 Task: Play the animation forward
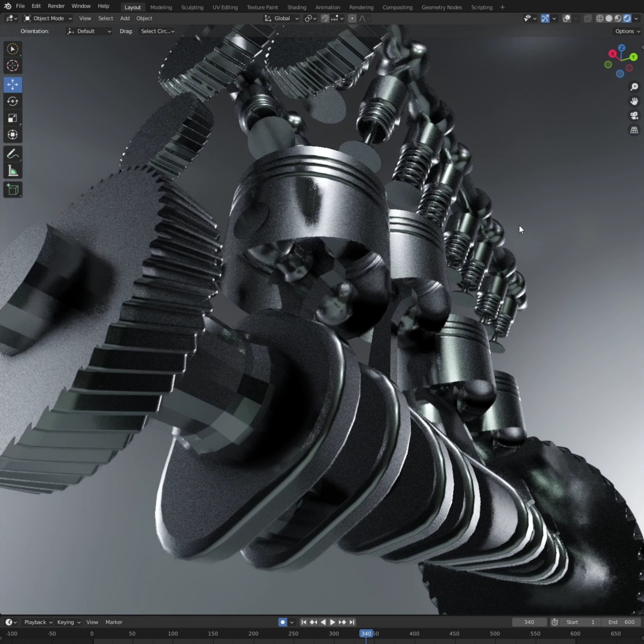332,622
